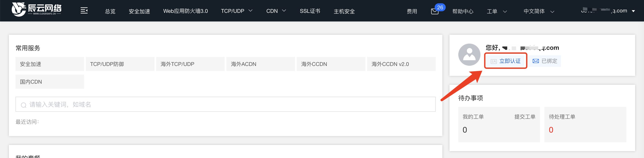Image resolution: width=644 pixels, height=158 pixels.
Task: Collapse the sidebar with the hamburger menu icon
Action: pos(84,11)
